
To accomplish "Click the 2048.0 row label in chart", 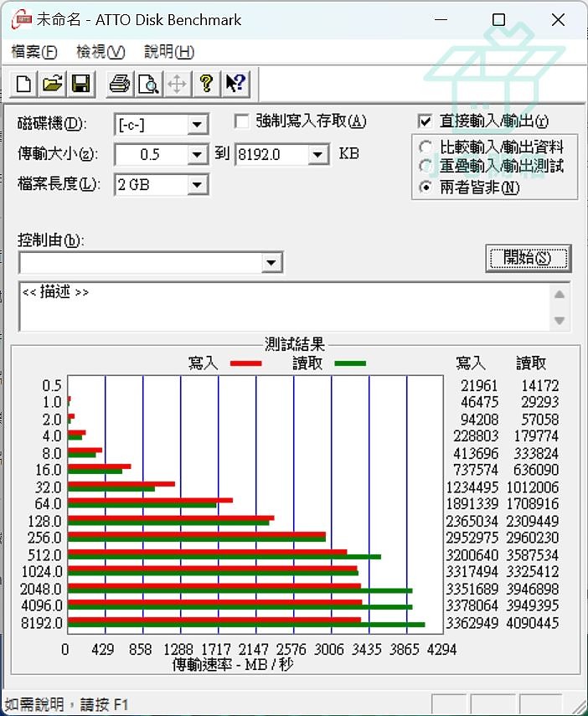I will coord(41,589).
